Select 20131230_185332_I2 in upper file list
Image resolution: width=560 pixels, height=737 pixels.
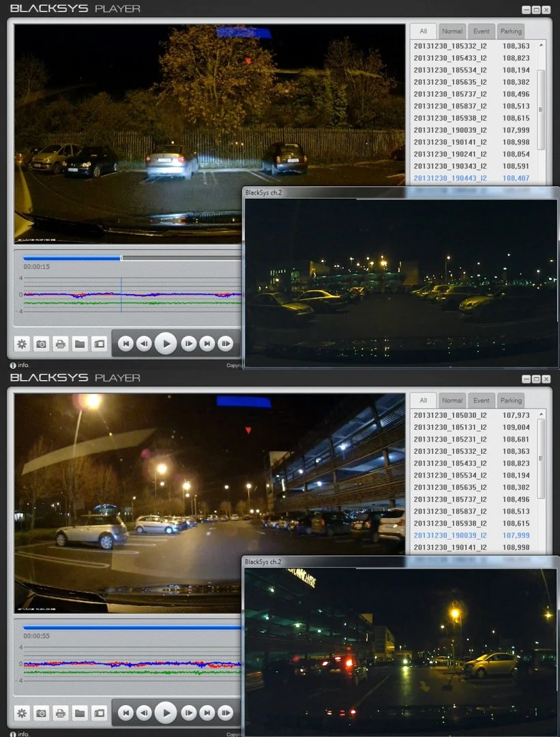tap(472, 46)
